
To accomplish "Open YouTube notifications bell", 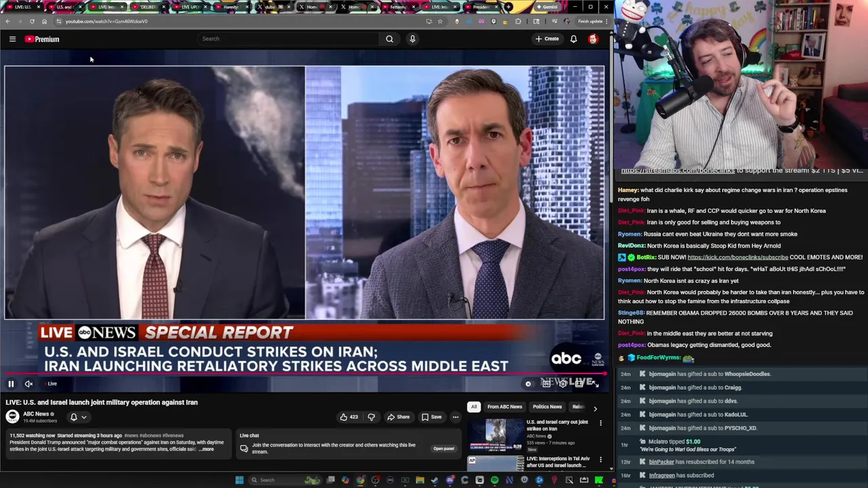I will (x=574, y=39).
